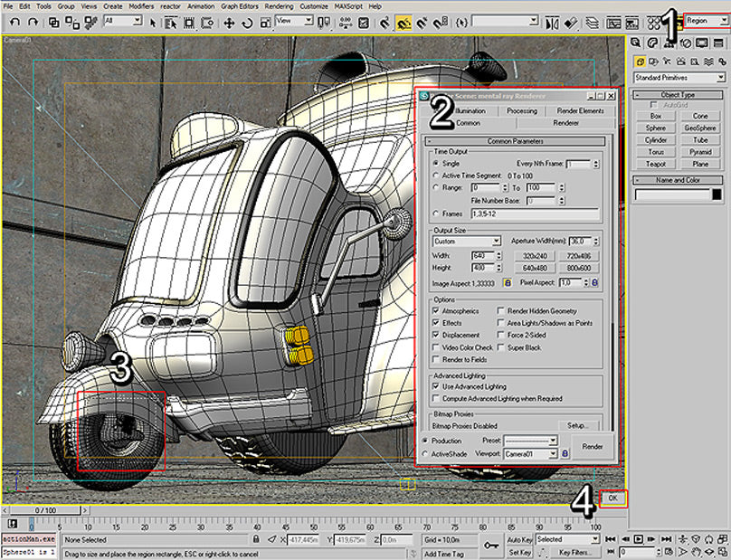Enable the Force 2-Sided option
This screenshot has width=731, height=560.
pos(500,335)
